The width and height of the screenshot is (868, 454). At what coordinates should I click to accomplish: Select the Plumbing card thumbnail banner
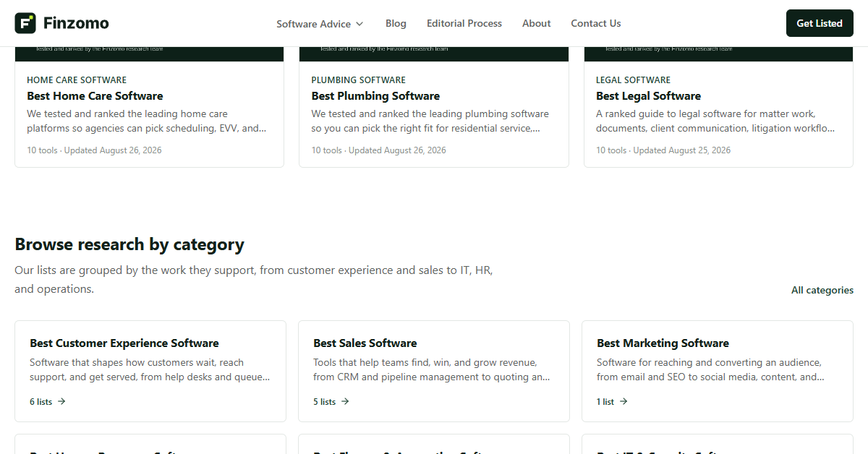[x=434, y=54]
